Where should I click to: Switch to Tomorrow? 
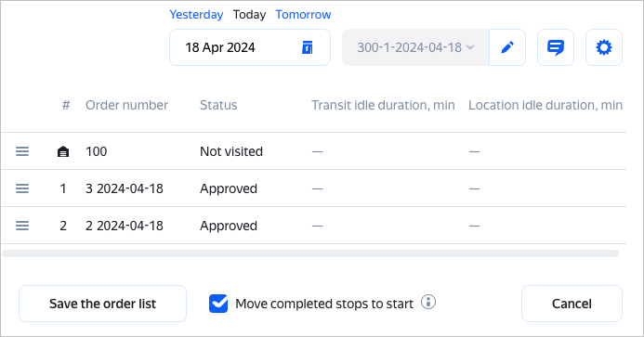pos(303,15)
